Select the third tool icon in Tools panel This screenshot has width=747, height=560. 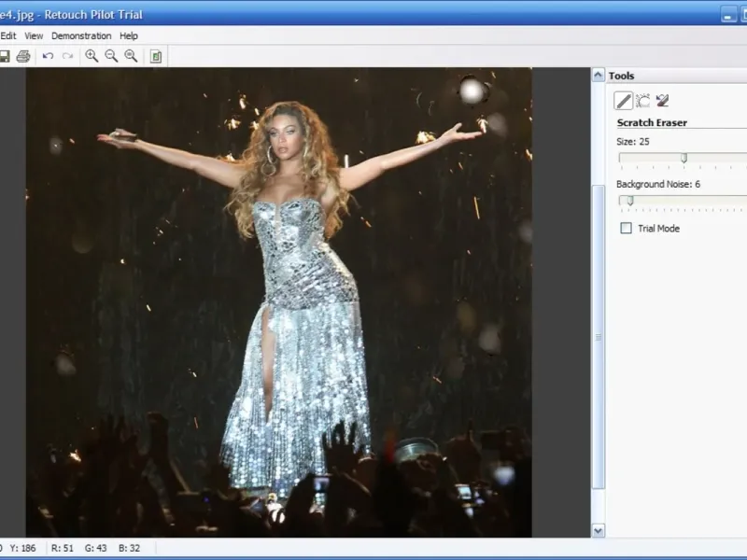pos(662,101)
